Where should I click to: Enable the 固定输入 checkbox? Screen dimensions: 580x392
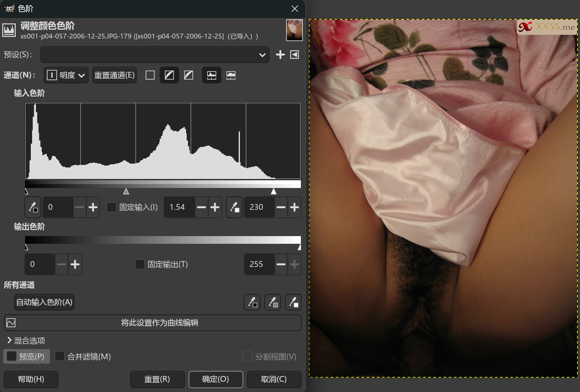tap(112, 207)
